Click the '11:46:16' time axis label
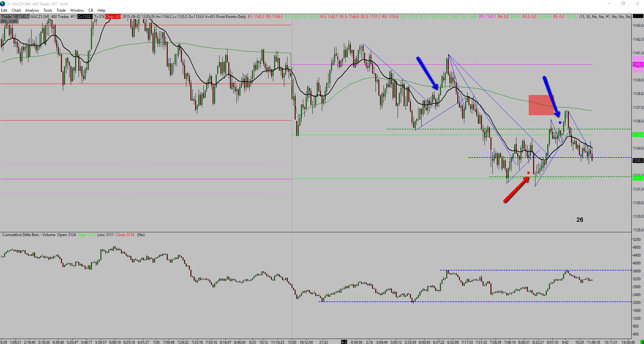Image resolution: width=644 pixels, height=344 pixels. tap(593, 342)
